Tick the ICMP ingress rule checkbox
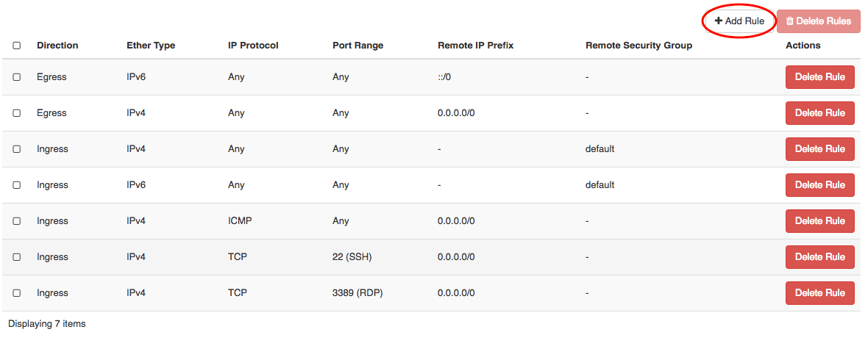Viewport: 868px width, 346px height. click(17, 221)
